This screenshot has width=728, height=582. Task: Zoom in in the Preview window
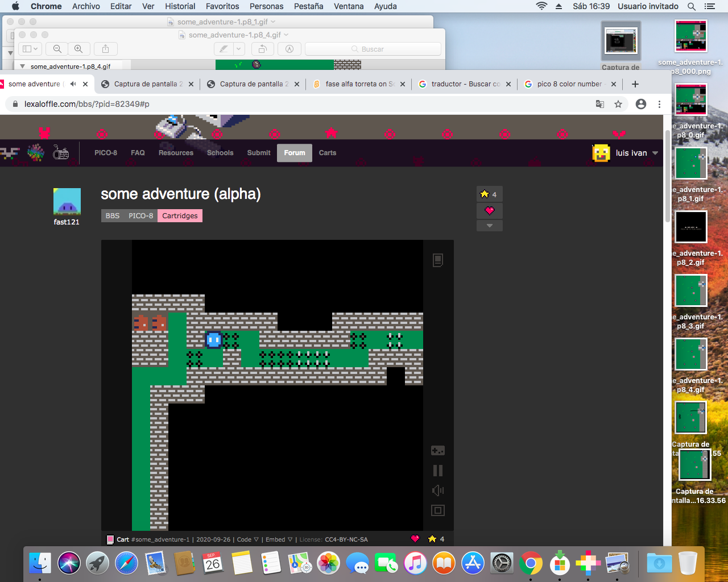[x=78, y=49]
